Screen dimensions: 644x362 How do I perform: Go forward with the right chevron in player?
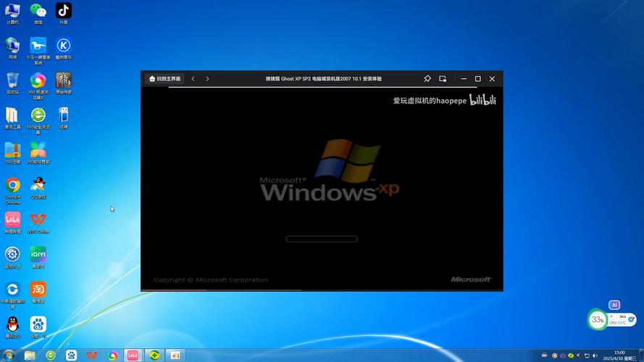(207, 79)
